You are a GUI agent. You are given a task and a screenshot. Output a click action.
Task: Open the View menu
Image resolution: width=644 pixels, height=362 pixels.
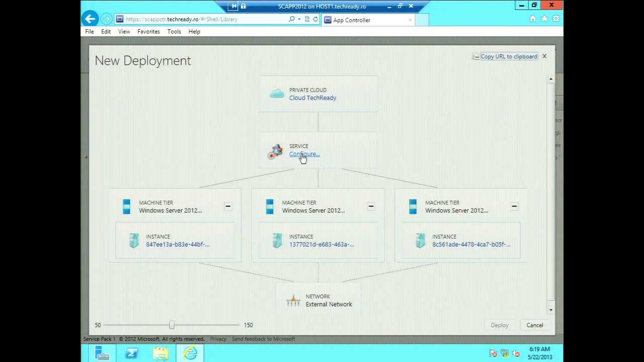(124, 31)
